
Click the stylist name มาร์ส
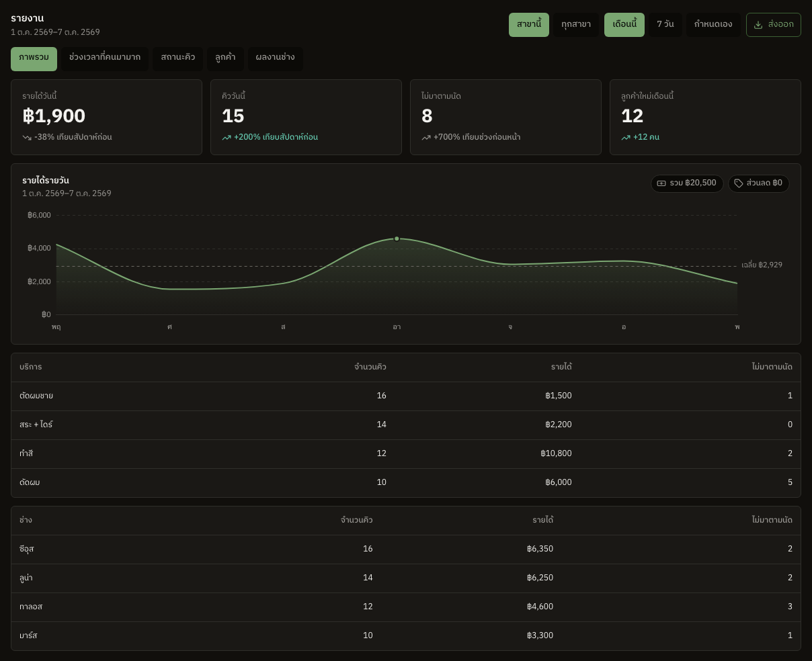(x=28, y=635)
